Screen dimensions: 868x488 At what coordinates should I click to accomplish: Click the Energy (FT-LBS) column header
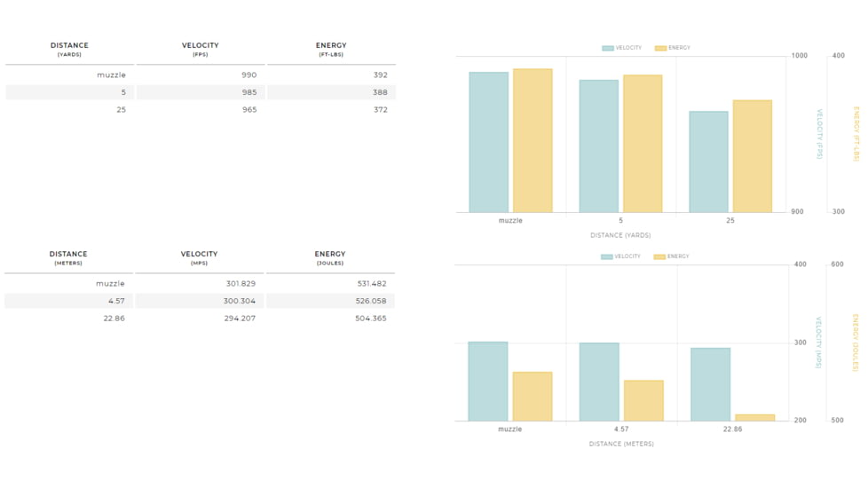pyautogui.click(x=331, y=49)
